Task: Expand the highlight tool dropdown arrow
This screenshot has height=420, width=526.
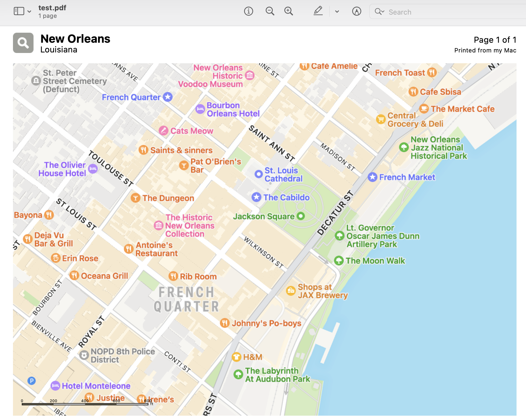Action: point(337,12)
